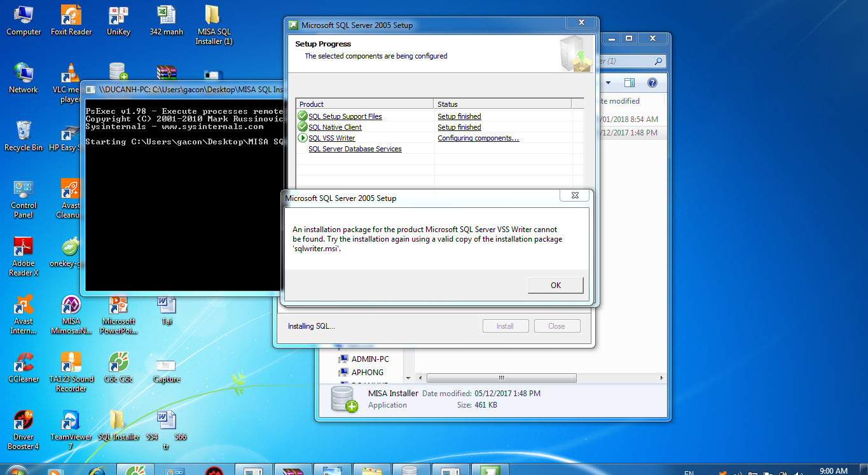The width and height of the screenshot is (868, 475).
Task: Click the Explorer horizontal scrollbar thumb
Action: [x=502, y=378]
